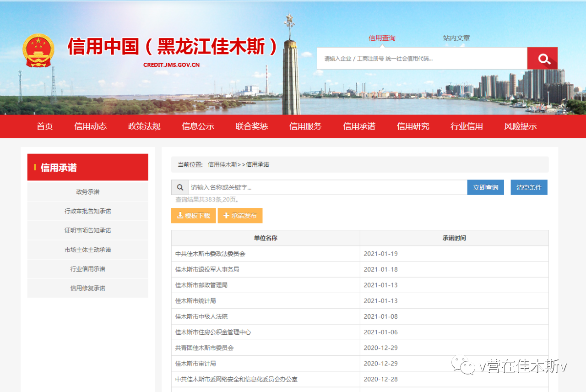Screen dimensions: 586x392
Task: Open the 佳木斯市邮政管理局 row
Action: (360, 285)
